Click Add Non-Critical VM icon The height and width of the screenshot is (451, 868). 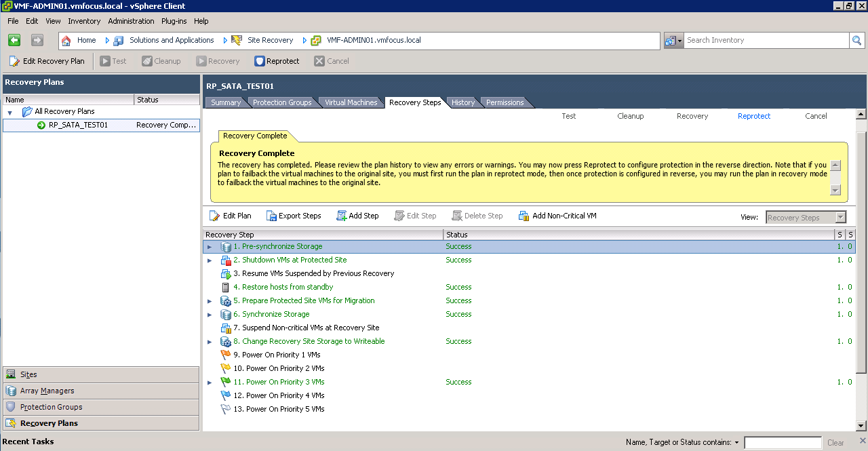tap(524, 216)
